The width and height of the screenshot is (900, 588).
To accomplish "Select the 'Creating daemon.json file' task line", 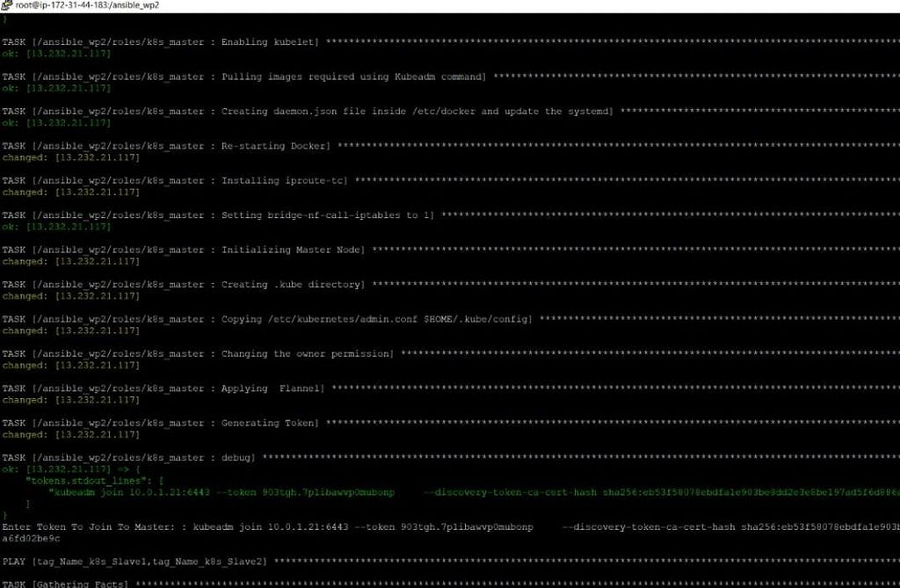I will click(451, 112).
